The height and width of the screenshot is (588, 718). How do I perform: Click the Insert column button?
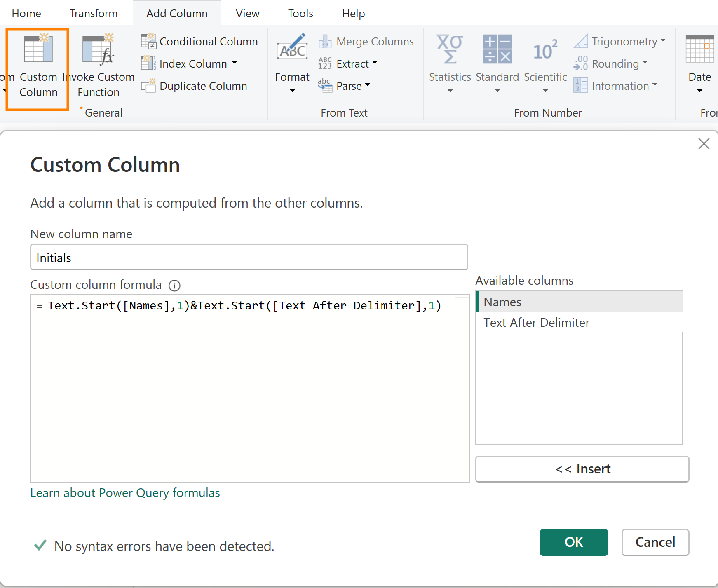click(x=582, y=469)
